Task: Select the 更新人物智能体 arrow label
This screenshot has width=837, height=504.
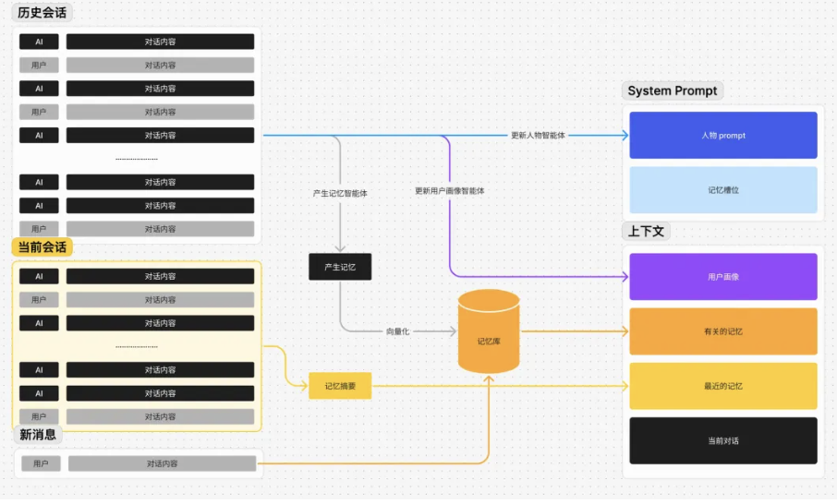Action: click(x=538, y=135)
